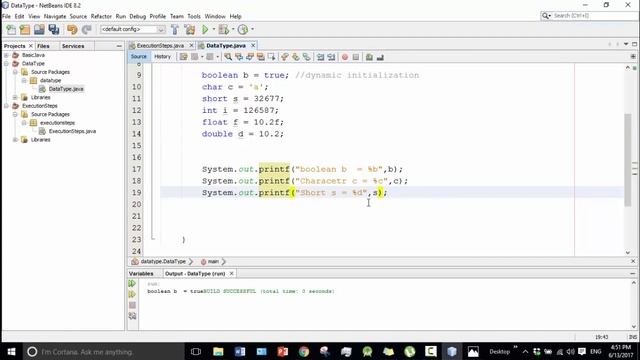Screen dimensions: 640x360
Task: Collapse the DataType project node
Action: click(7, 64)
